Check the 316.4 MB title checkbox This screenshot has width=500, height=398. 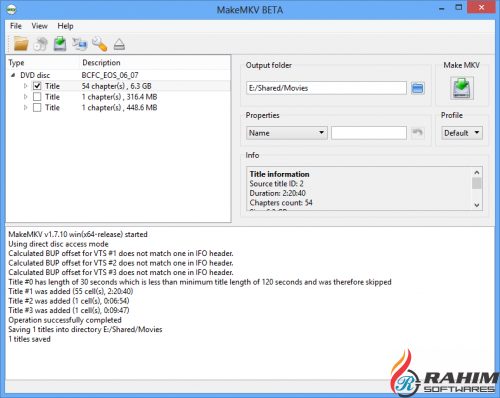click(37, 97)
